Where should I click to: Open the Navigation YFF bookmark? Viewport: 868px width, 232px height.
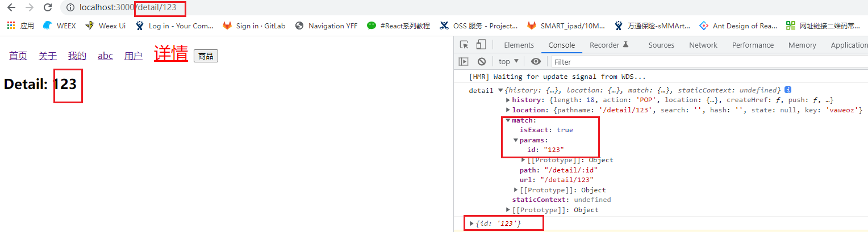[326, 26]
